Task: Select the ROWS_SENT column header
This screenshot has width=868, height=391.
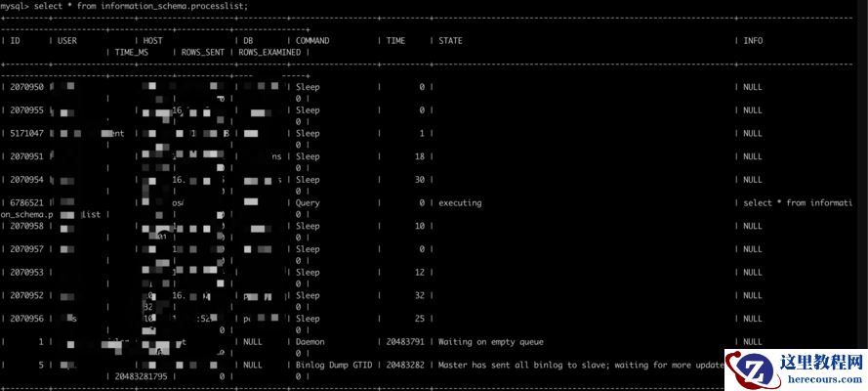Action: tap(203, 52)
